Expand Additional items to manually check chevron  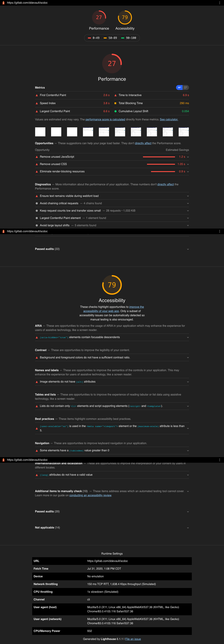tap(188, 491)
